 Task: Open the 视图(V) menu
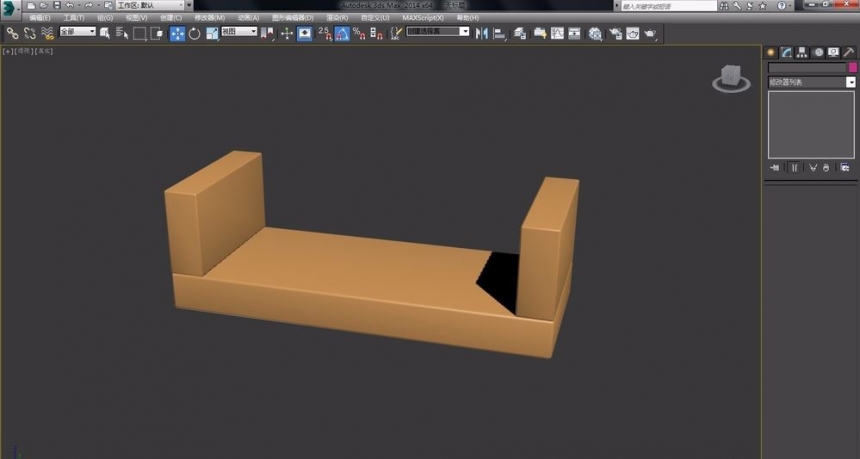point(136,18)
